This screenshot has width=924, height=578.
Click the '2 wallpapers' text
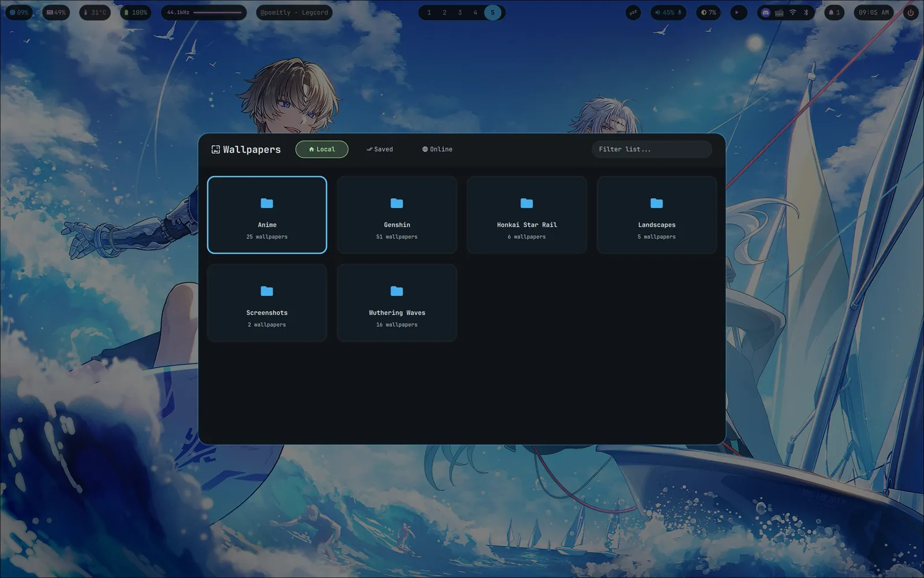click(x=267, y=325)
